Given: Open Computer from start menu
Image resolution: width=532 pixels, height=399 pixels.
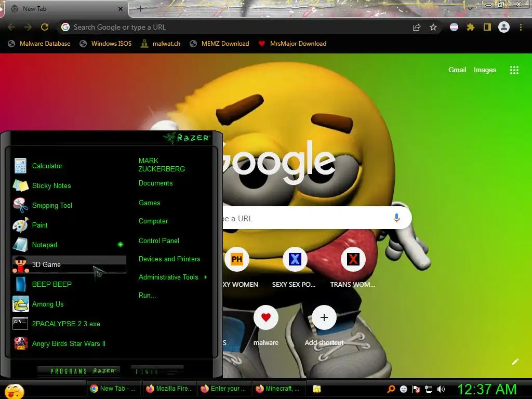Looking at the screenshot, I should click(153, 221).
